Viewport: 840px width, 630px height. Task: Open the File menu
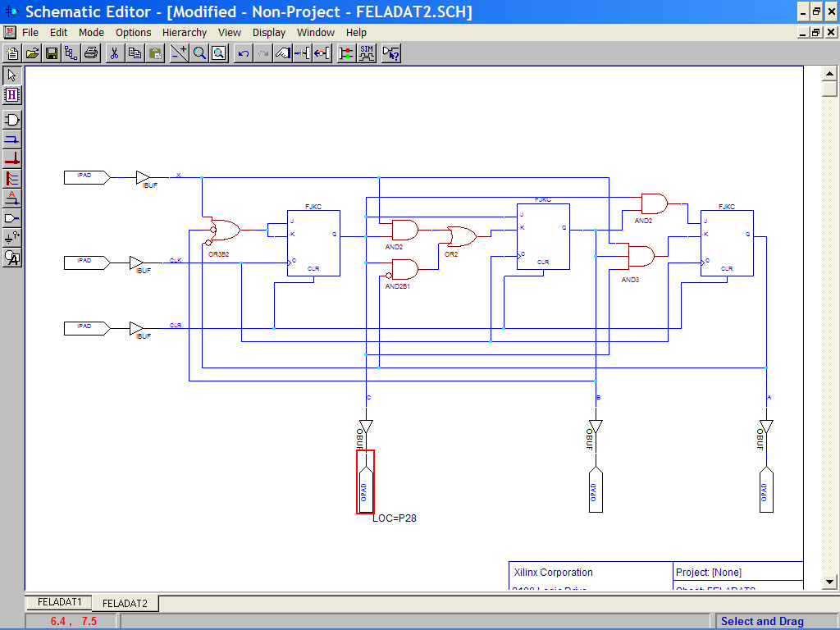point(30,33)
